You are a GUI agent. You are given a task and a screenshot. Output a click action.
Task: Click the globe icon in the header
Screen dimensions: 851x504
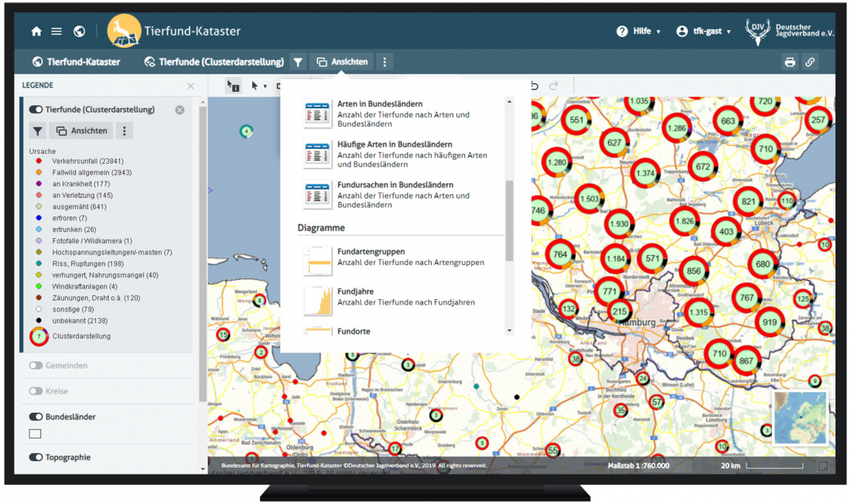click(x=79, y=32)
